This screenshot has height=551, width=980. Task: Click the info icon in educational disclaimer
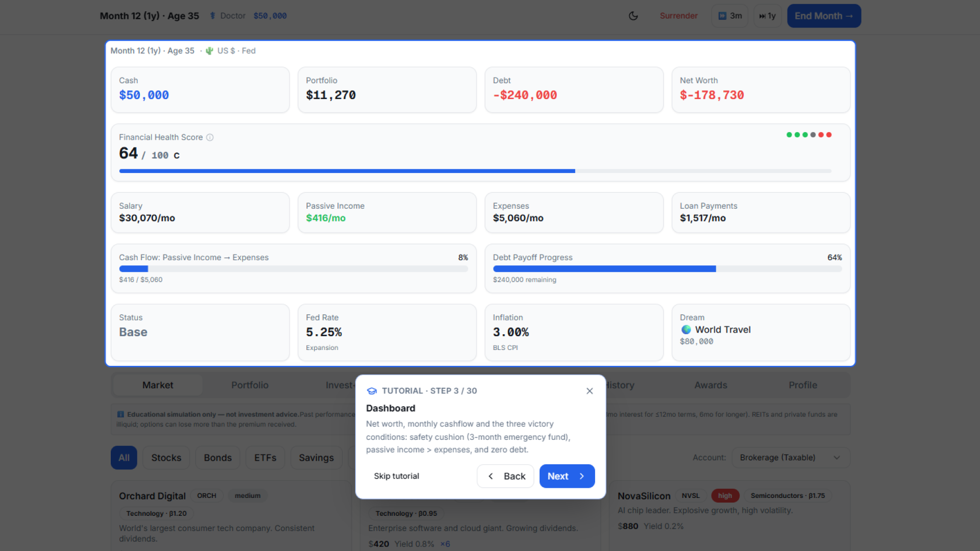120,414
